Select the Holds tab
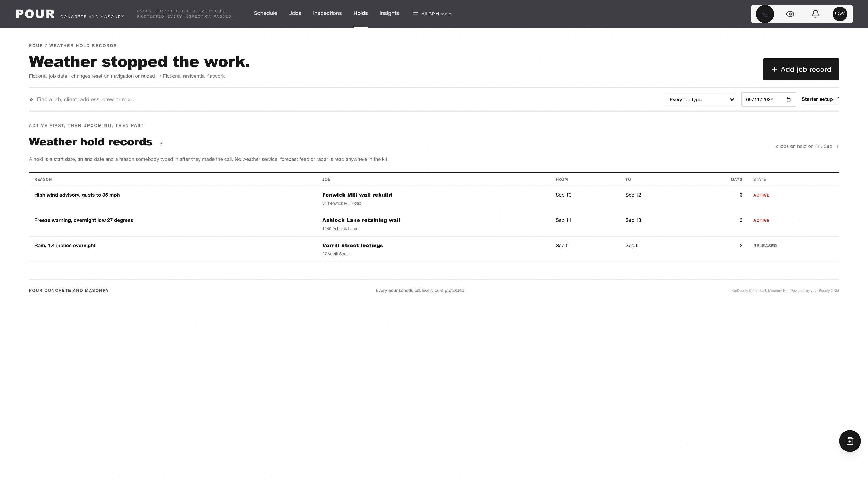The height and width of the screenshot is (488, 868). pos(361,13)
